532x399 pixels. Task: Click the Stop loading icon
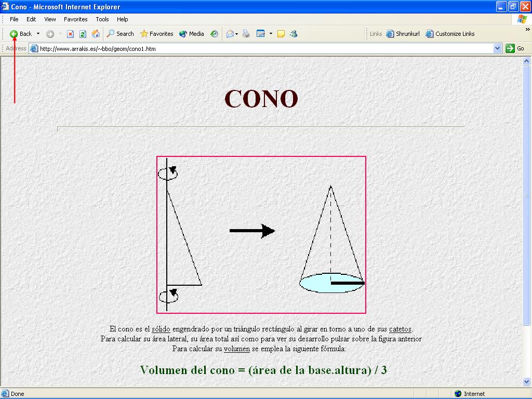click(70, 34)
